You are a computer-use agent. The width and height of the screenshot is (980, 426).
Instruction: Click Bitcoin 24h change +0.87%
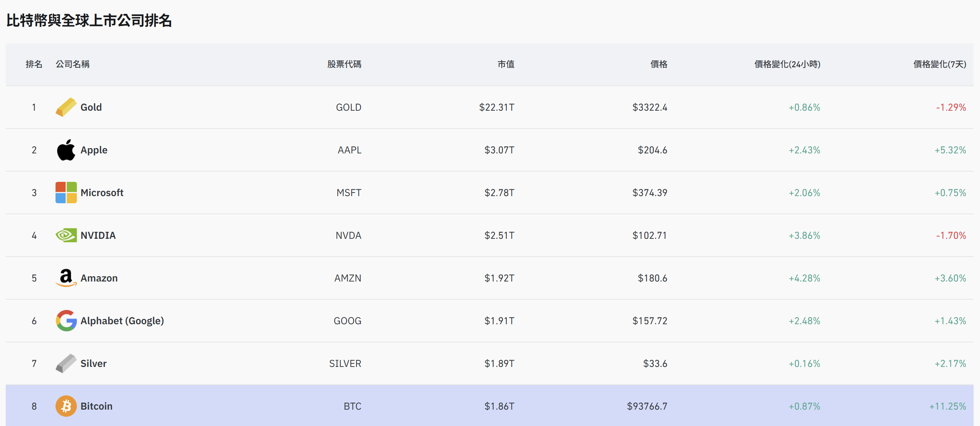click(x=804, y=406)
